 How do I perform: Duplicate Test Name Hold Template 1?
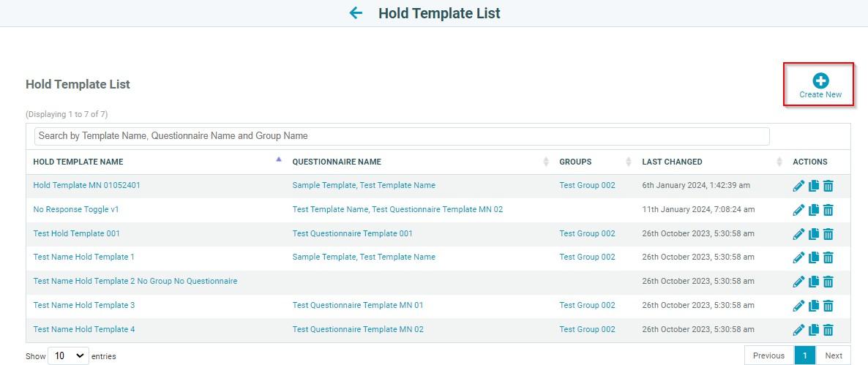point(814,257)
